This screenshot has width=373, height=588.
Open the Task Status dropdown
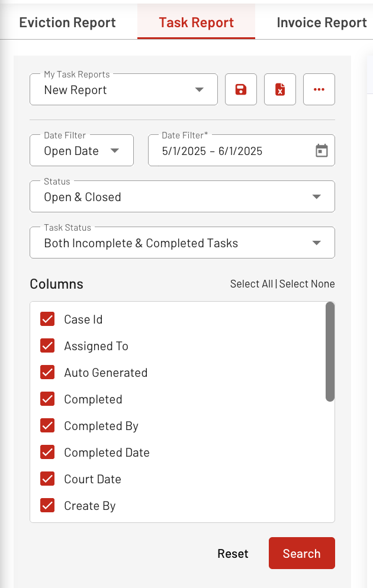point(182,243)
